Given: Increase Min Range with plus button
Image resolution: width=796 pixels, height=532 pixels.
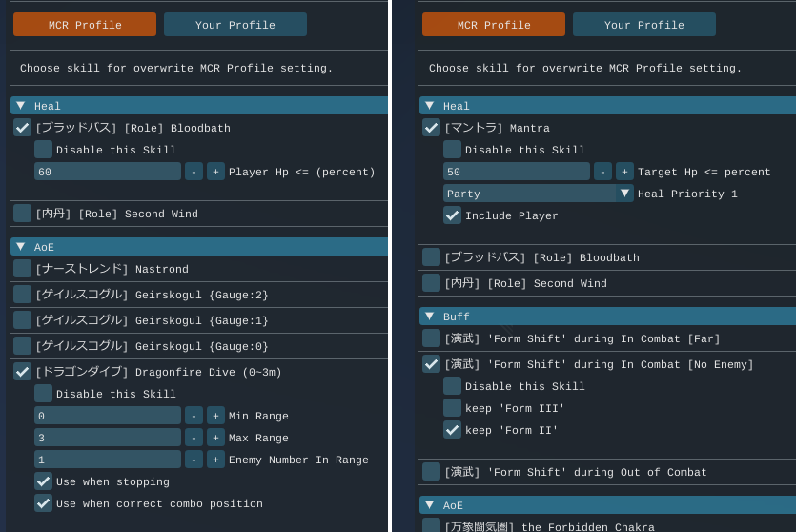Looking at the screenshot, I should (x=215, y=416).
